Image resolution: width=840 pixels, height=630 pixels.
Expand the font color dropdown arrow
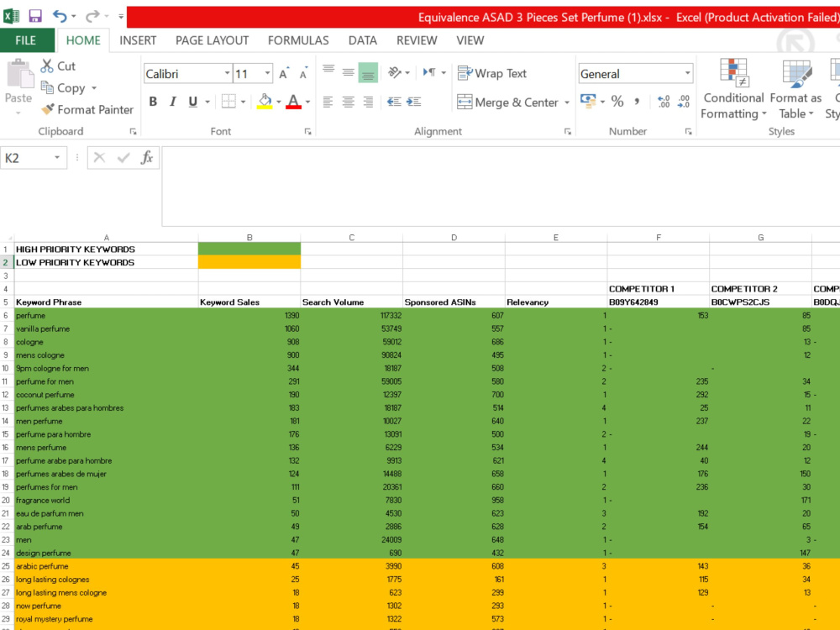click(x=307, y=102)
